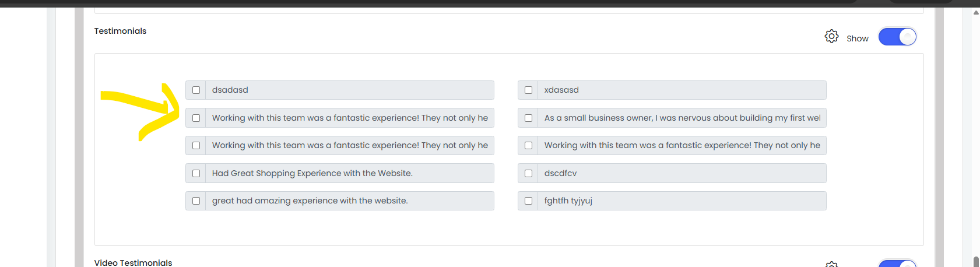Toggle the Video Testimonials show switch

pos(897,264)
